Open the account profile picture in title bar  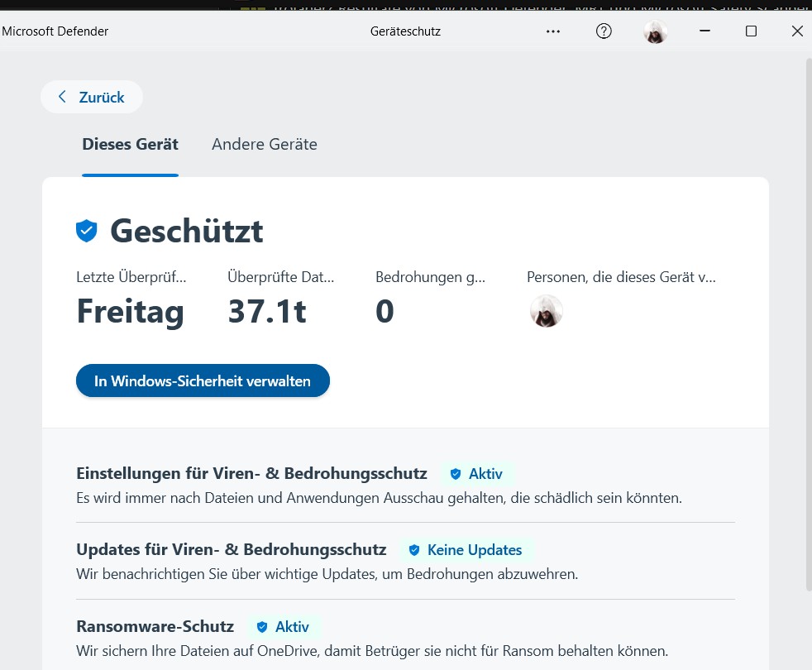point(655,31)
